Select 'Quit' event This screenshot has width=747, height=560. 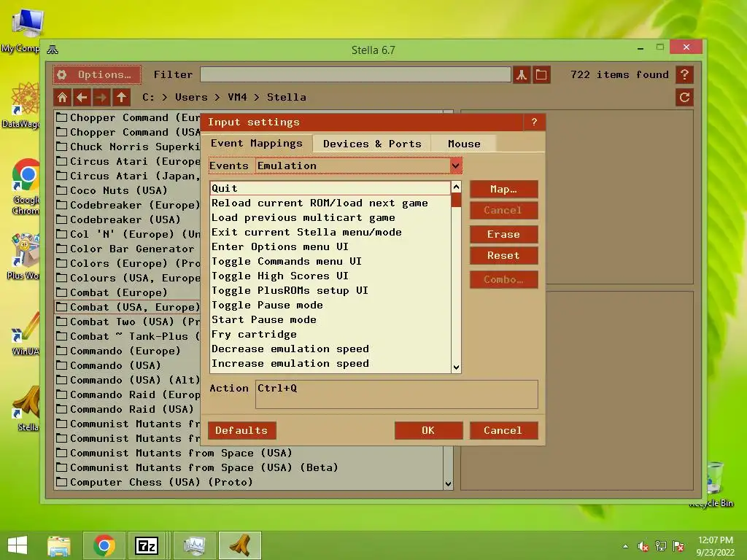point(330,188)
